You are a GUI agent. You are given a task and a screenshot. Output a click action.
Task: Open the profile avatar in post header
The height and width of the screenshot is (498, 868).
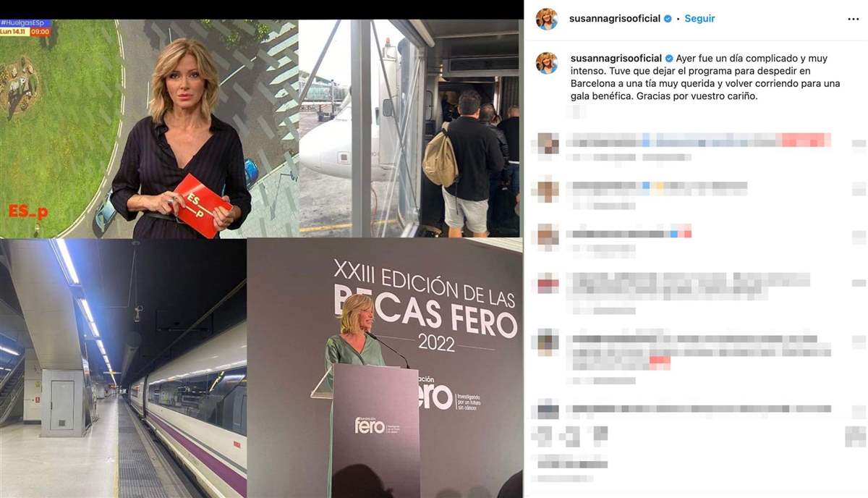[546, 19]
